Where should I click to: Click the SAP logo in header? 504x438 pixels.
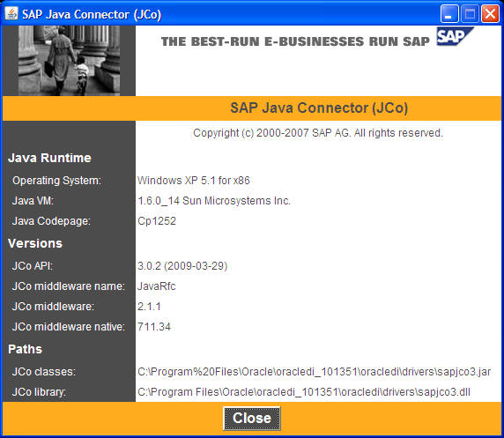[x=455, y=37]
